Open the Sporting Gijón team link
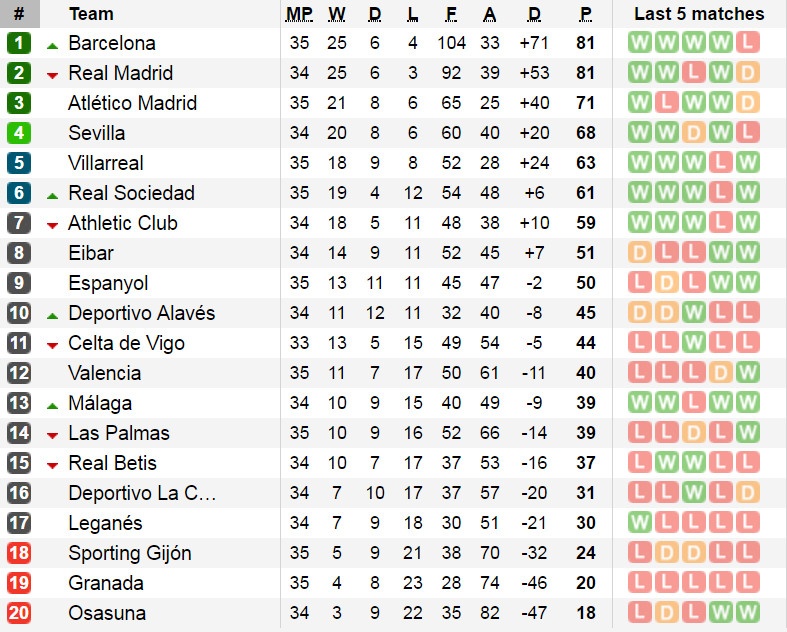 (x=130, y=553)
